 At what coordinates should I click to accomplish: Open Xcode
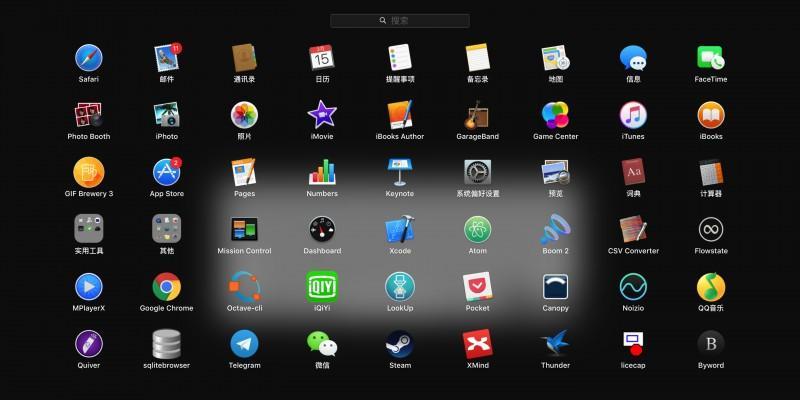tap(400, 229)
